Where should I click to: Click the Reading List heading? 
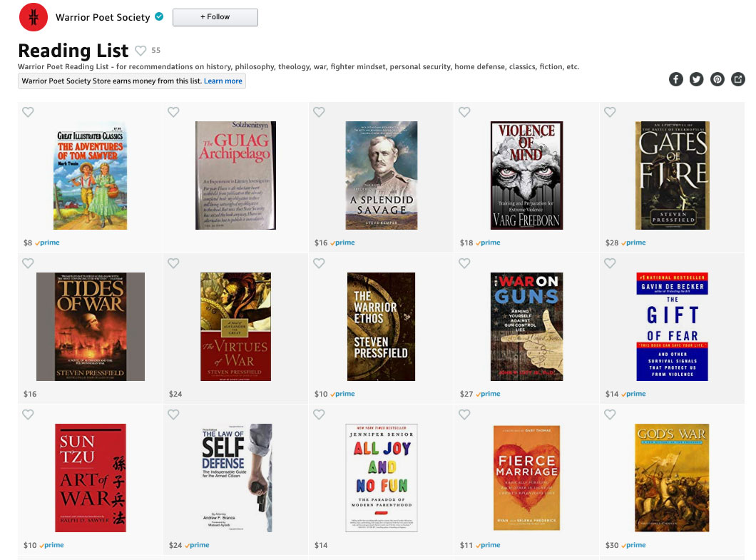point(73,51)
